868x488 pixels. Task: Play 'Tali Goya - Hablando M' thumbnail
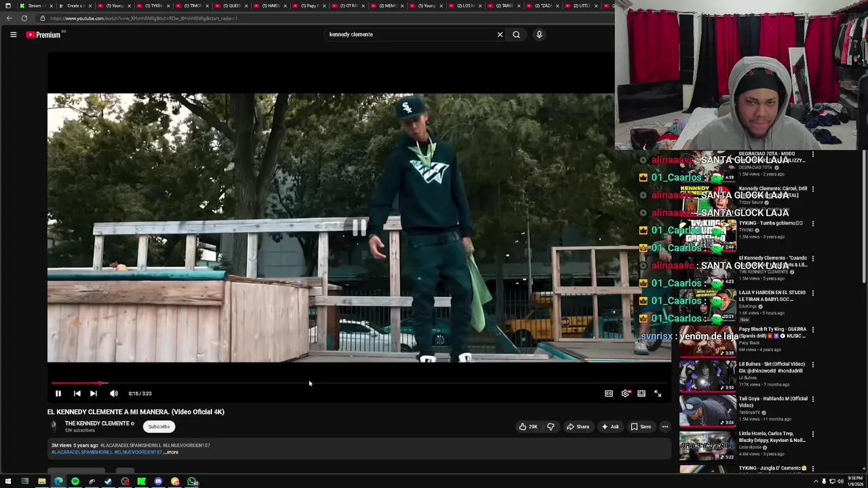(x=707, y=411)
